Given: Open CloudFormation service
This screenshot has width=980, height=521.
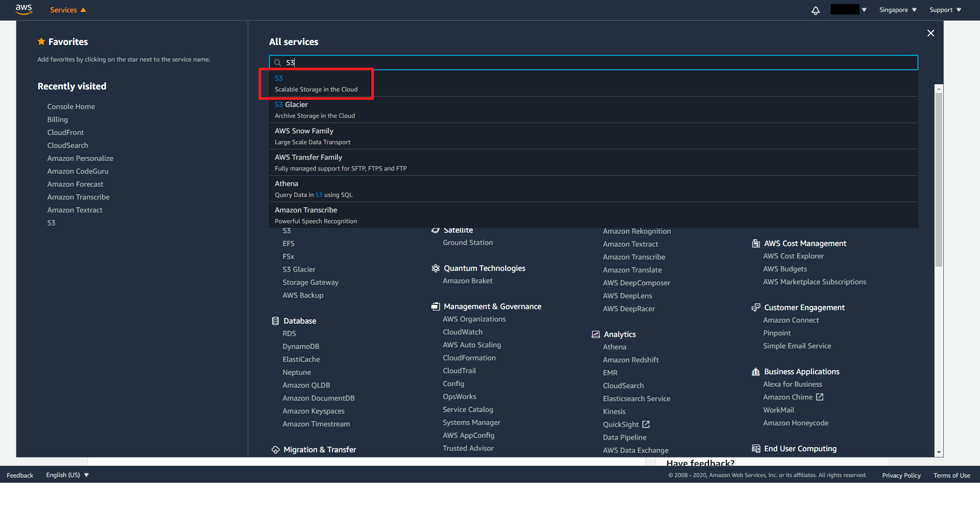Looking at the screenshot, I should pyautogui.click(x=469, y=358).
